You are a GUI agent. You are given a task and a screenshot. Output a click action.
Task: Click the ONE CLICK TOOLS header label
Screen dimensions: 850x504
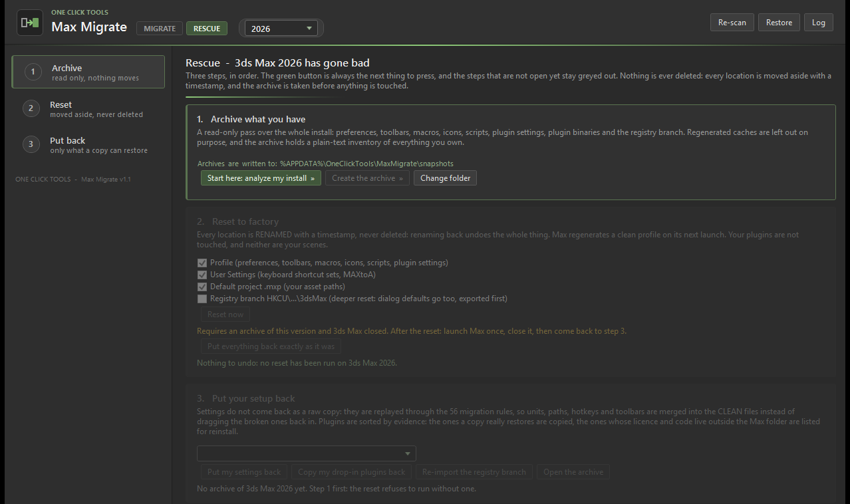(x=80, y=13)
